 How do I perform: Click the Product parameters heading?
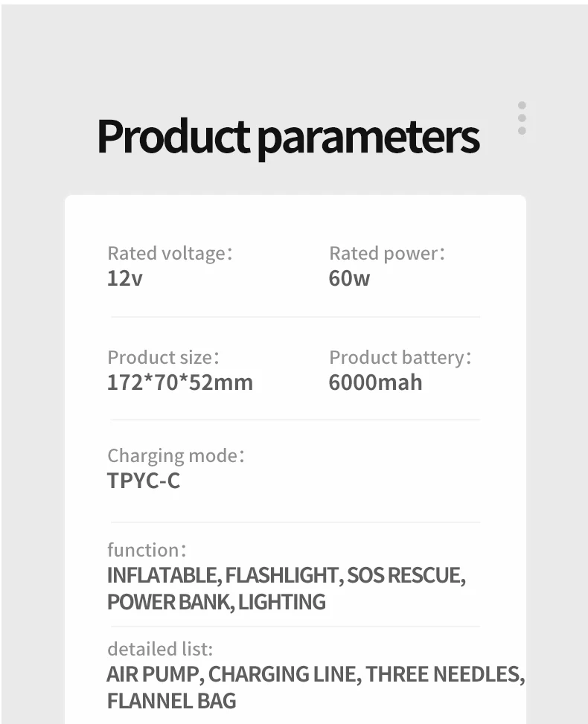coord(288,137)
